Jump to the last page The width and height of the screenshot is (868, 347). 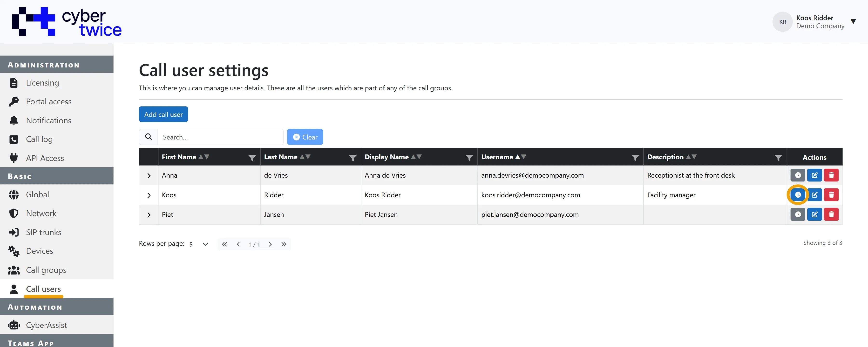(284, 244)
